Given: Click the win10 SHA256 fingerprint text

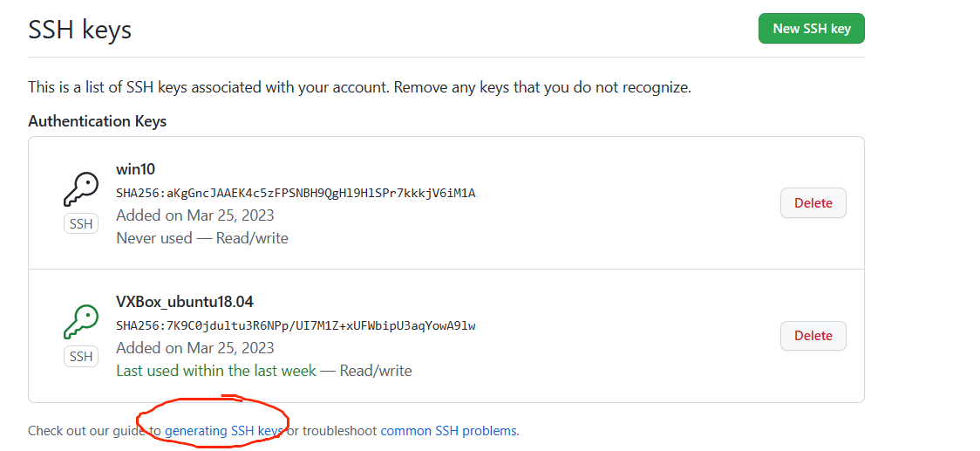Looking at the screenshot, I should pos(296,193).
